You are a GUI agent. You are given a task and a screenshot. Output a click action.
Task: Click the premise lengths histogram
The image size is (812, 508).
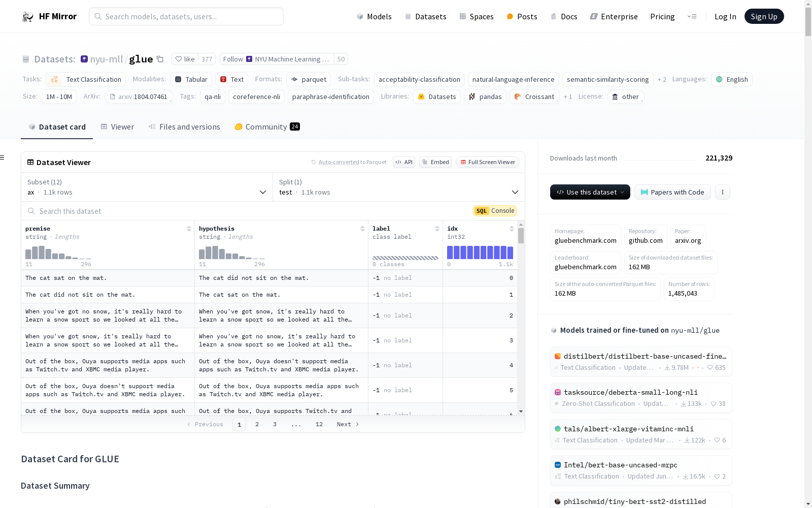click(58, 252)
